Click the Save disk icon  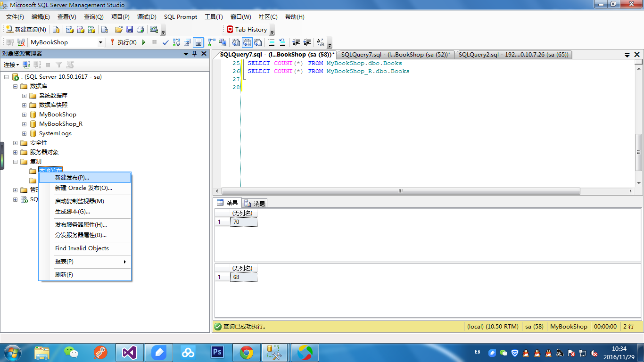point(130,30)
